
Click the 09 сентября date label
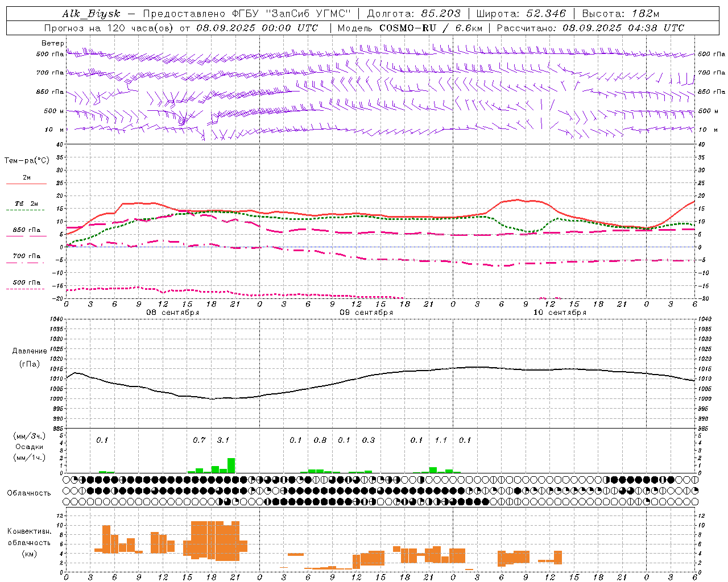coord(366,313)
